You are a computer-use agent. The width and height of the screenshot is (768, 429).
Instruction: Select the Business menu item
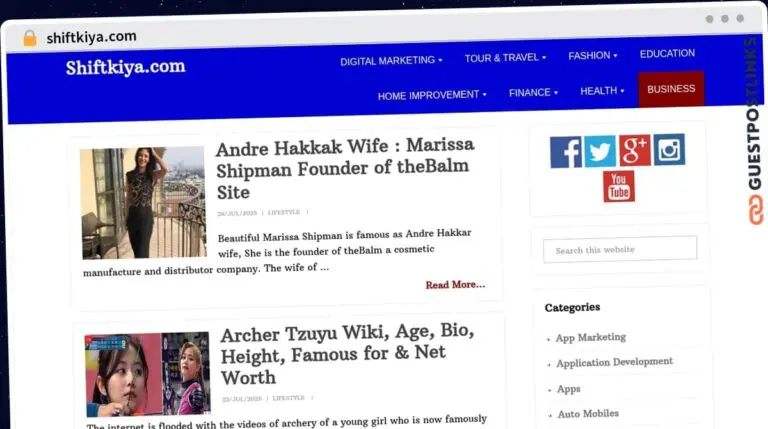click(671, 89)
